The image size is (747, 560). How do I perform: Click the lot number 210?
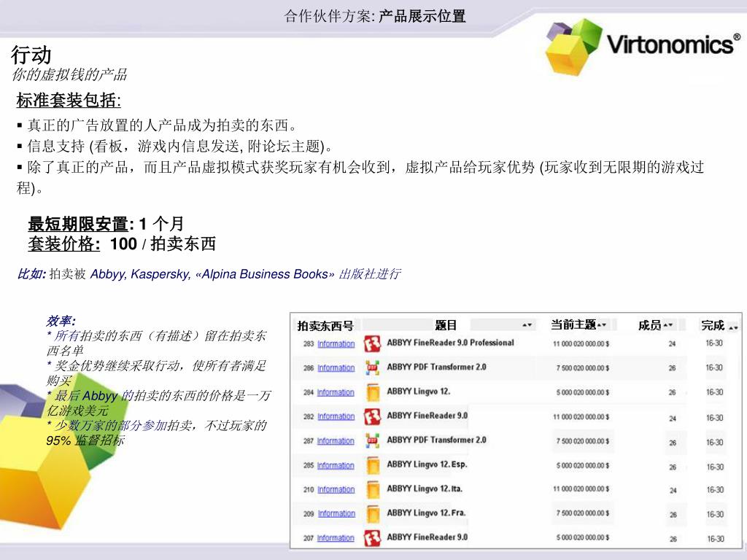pyautogui.click(x=309, y=489)
